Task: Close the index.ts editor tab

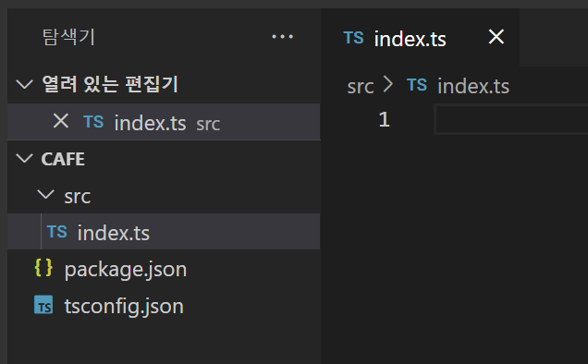Action: click(x=496, y=37)
